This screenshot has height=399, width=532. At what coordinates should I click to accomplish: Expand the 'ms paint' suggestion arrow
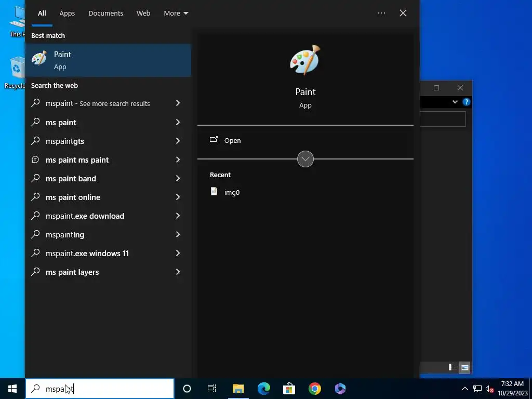pyautogui.click(x=178, y=122)
